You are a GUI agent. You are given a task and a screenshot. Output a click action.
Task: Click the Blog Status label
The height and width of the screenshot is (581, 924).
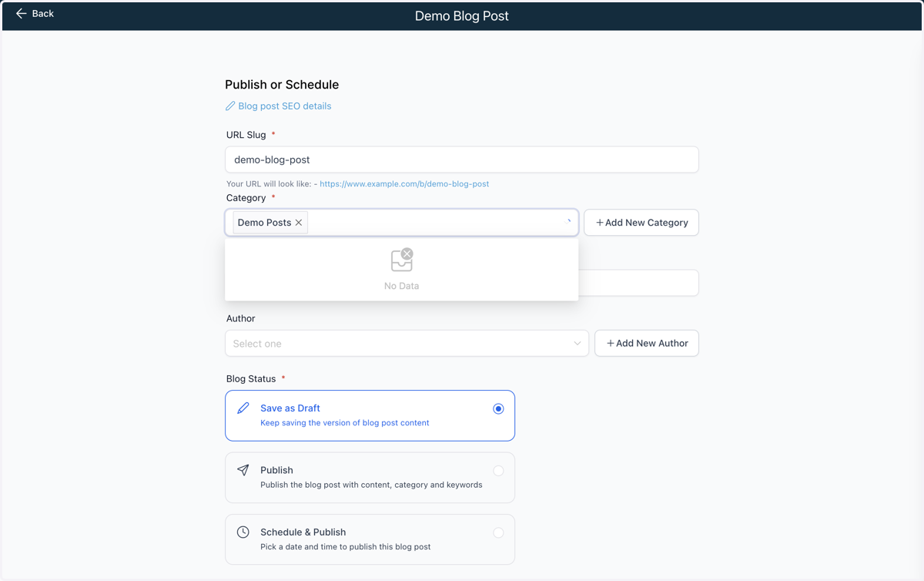[x=251, y=379]
